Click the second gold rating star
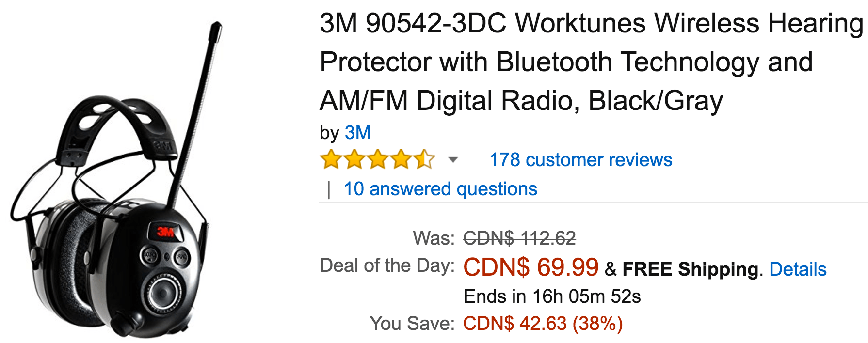The width and height of the screenshot is (868, 343). [x=354, y=159]
